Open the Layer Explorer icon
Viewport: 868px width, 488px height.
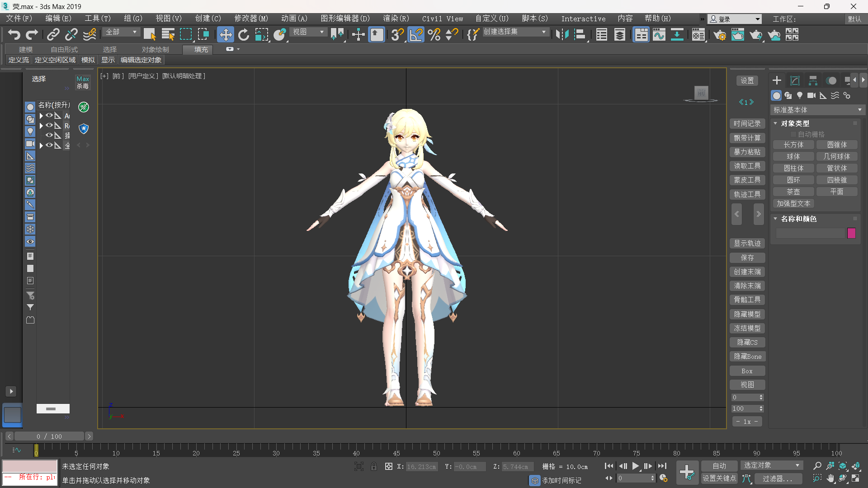click(620, 35)
